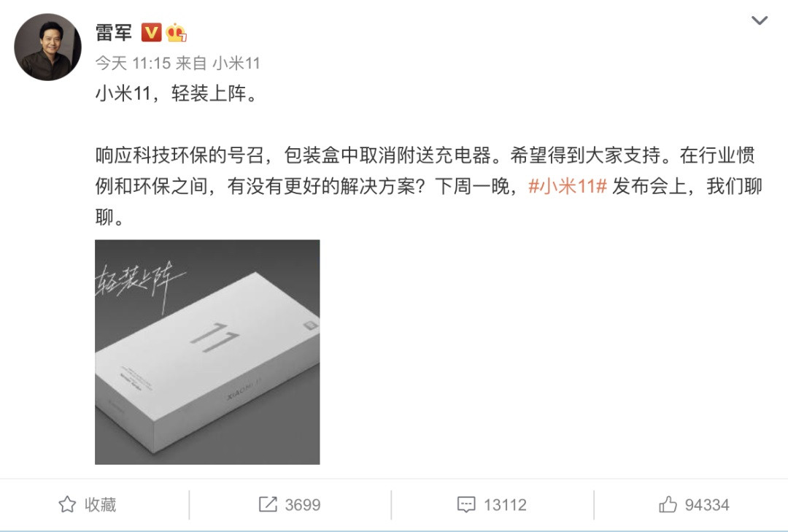Click the comment bubble icon
788x532 pixels.
tap(466, 504)
